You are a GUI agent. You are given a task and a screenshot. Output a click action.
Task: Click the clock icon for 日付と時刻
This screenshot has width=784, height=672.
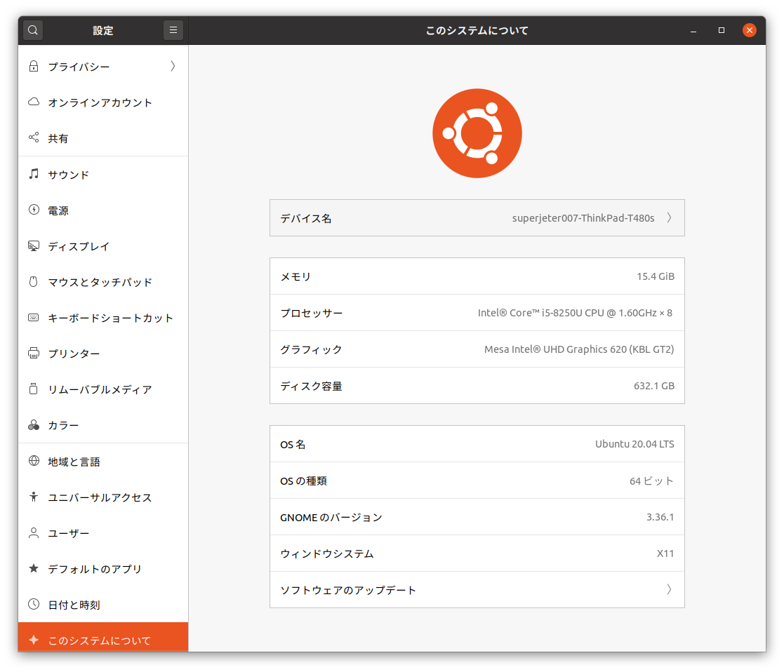tap(34, 604)
